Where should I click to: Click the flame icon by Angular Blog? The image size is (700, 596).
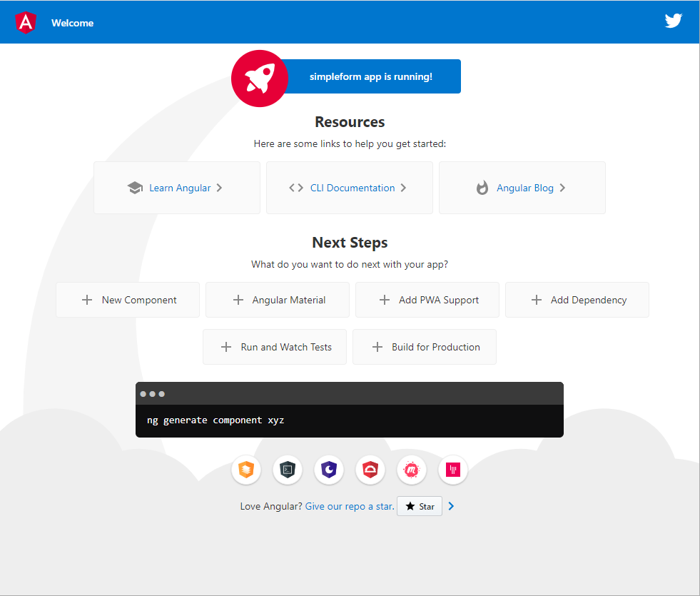tap(482, 188)
